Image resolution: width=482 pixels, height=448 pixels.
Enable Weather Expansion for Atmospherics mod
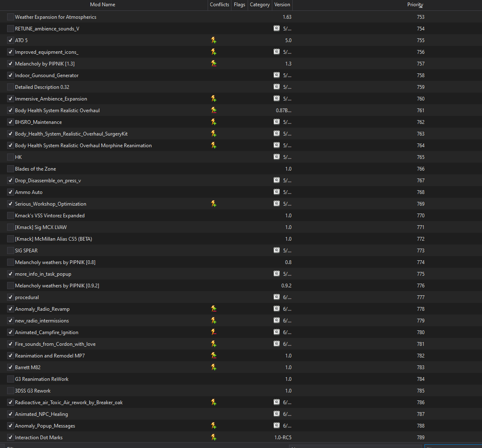[x=10, y=17]
